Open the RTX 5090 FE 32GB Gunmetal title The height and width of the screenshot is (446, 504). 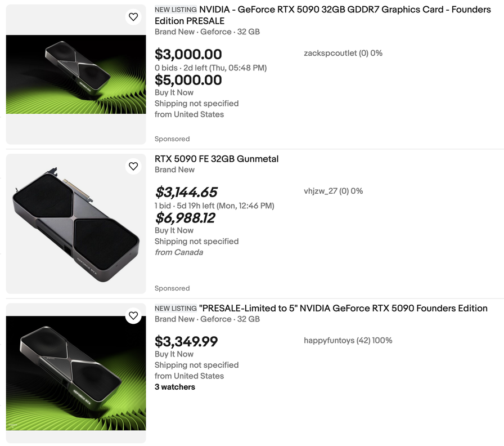[217, 159]
